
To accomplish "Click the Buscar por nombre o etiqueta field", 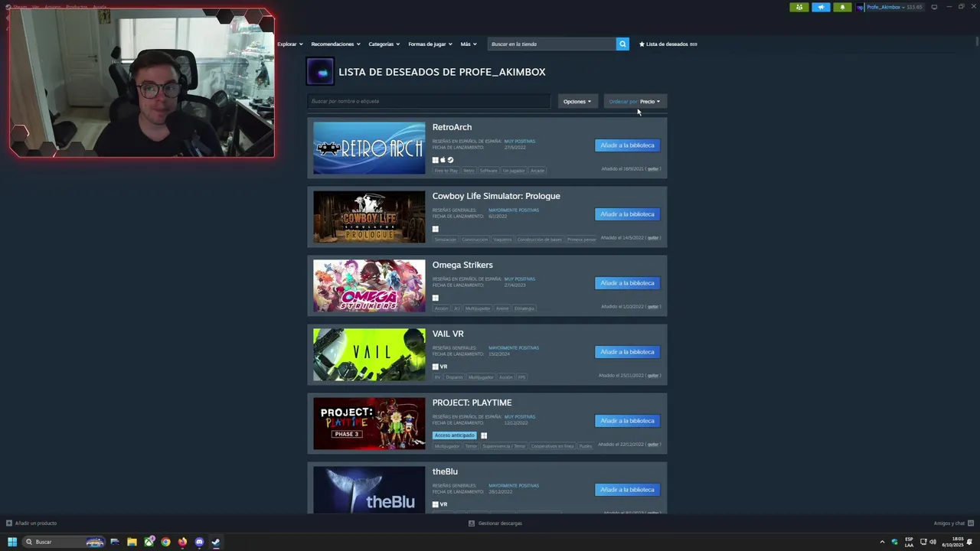I will (429, 101).
